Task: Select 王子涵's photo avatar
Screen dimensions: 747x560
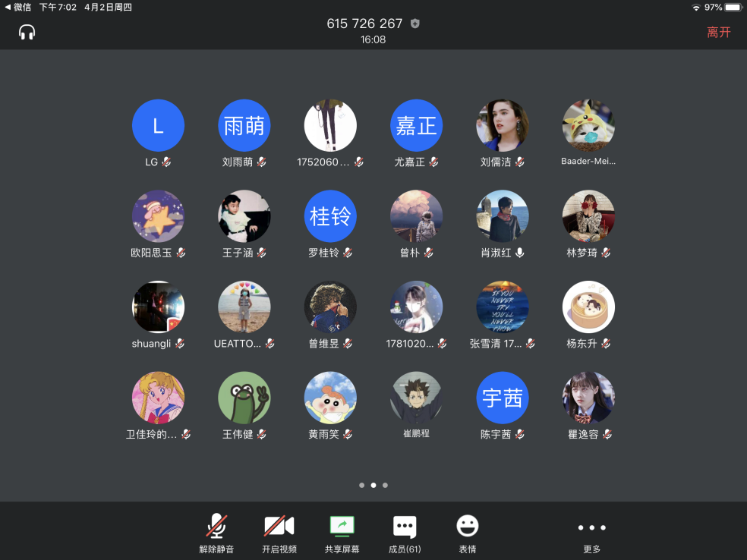Action: pyautogui.click(x=244, y=216)
